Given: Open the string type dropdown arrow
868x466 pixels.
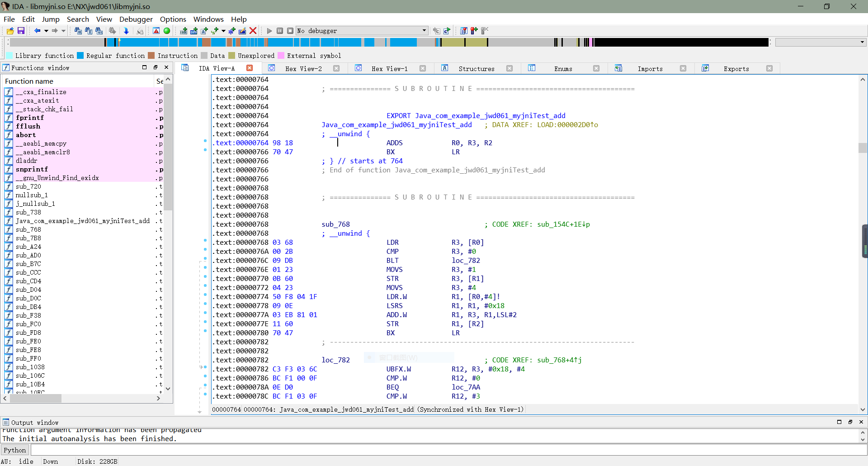Looking at the screenshot, I should click(224, 31).
